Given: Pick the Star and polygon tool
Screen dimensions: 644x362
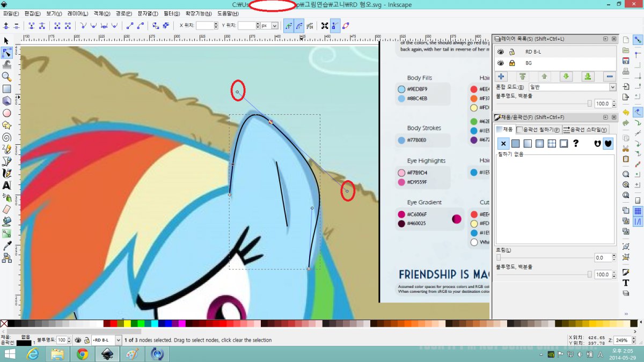Looking at the screenshot, I should 6,125.
